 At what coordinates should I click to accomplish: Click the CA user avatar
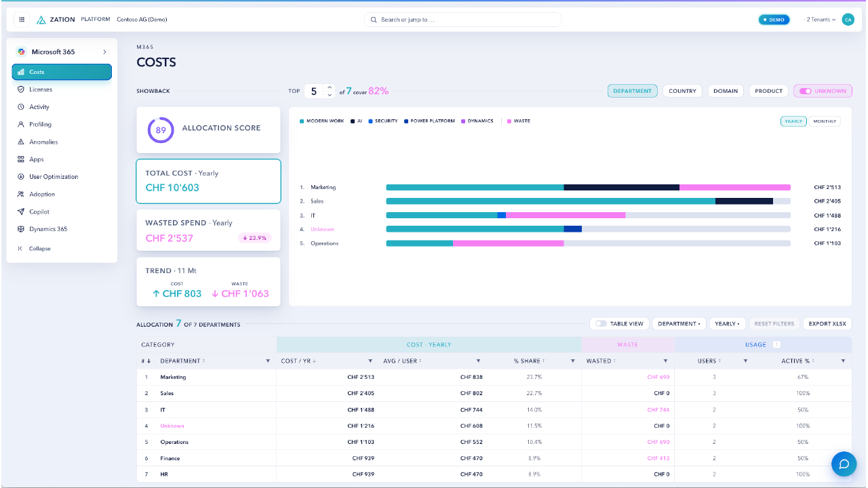pyautogui.click(x=848, y=20)
